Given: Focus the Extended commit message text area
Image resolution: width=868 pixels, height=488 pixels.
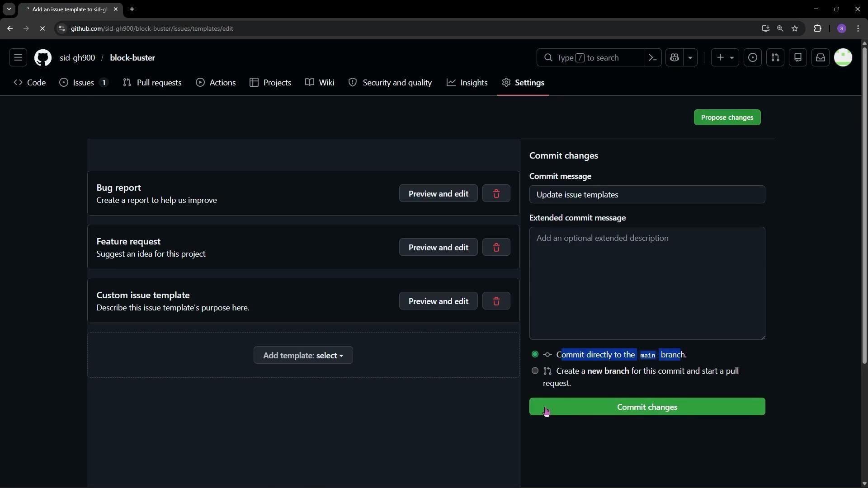Looking at the screenshot, I should [x=647, y=283].
